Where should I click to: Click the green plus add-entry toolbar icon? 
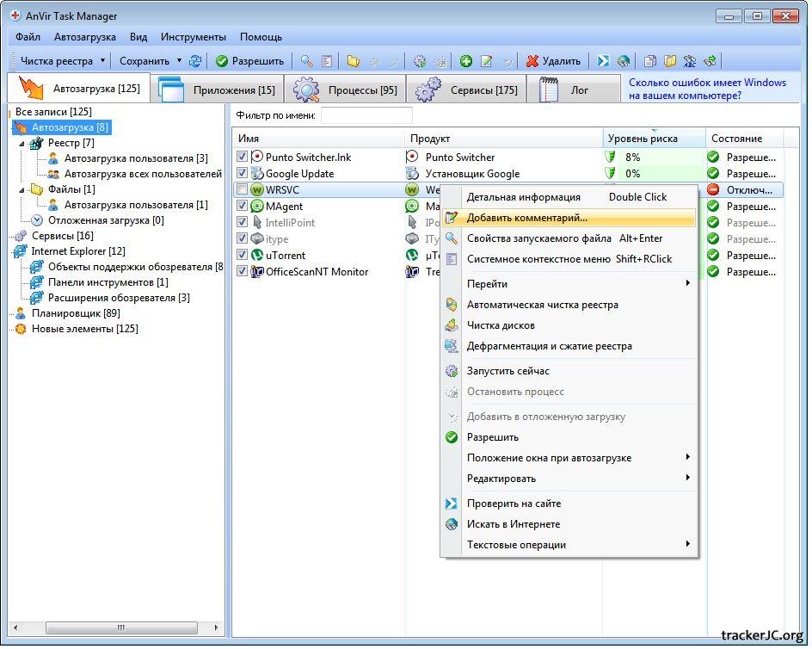coord(465,61)
